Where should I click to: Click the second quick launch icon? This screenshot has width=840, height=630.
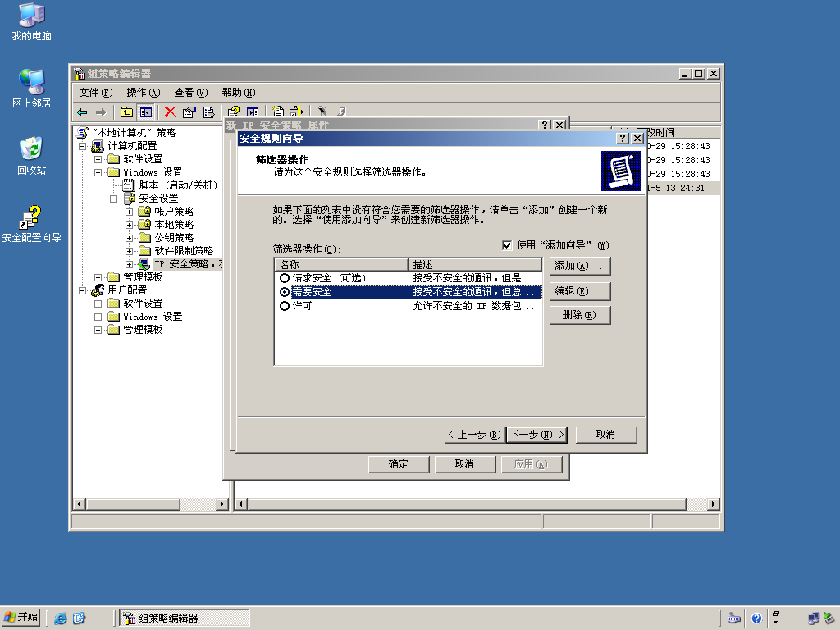pos(79,619)
